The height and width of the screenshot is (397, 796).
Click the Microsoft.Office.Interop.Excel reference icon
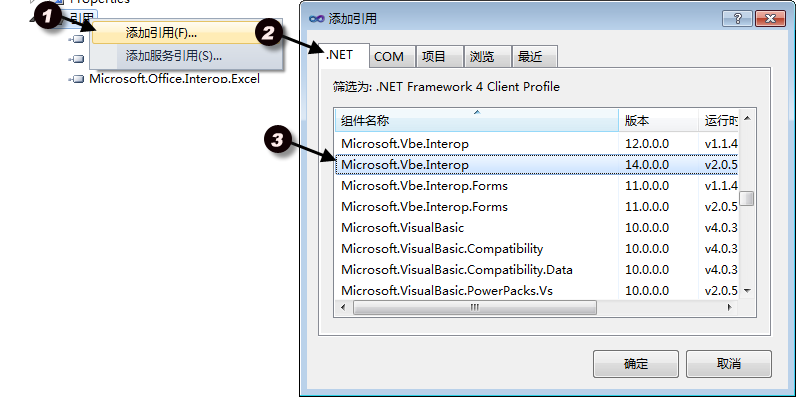[77, 79]
